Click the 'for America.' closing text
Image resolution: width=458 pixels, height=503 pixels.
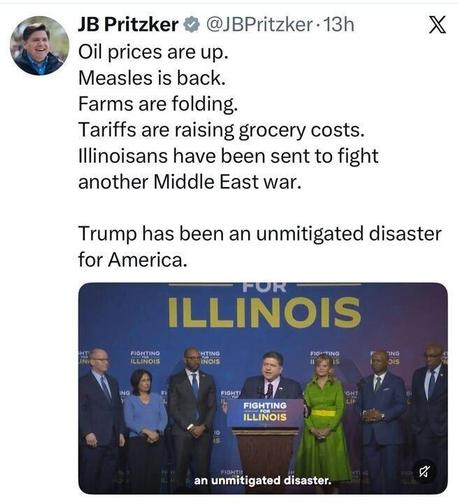pos(133,260)
